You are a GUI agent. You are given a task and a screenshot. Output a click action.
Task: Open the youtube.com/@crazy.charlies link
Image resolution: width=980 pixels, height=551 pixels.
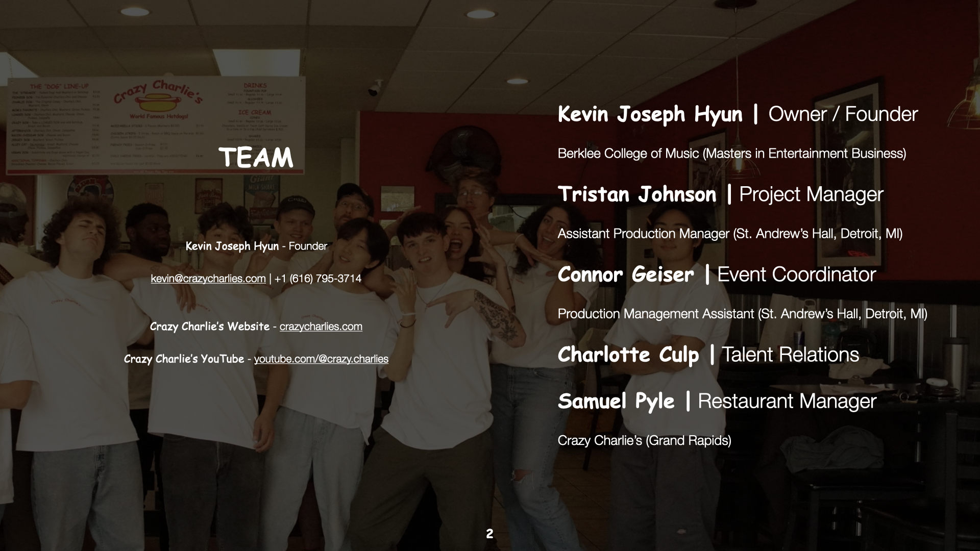click(321, 359)
